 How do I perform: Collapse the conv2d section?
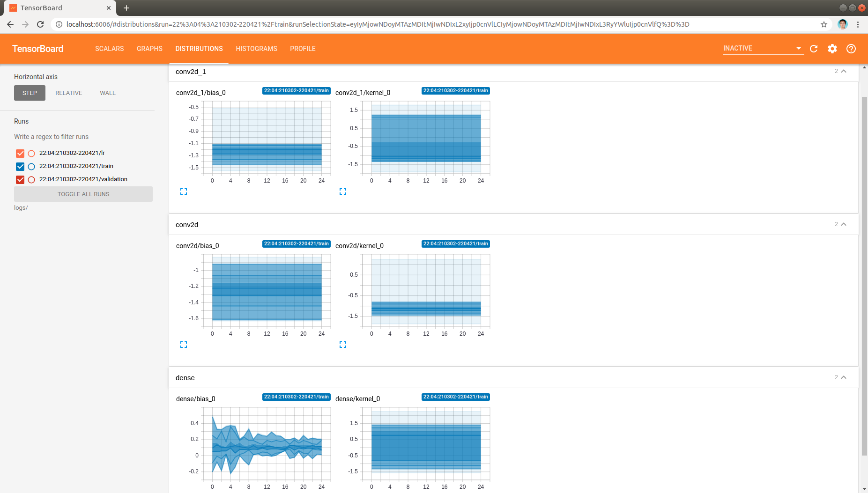click(x=844, y=224)
